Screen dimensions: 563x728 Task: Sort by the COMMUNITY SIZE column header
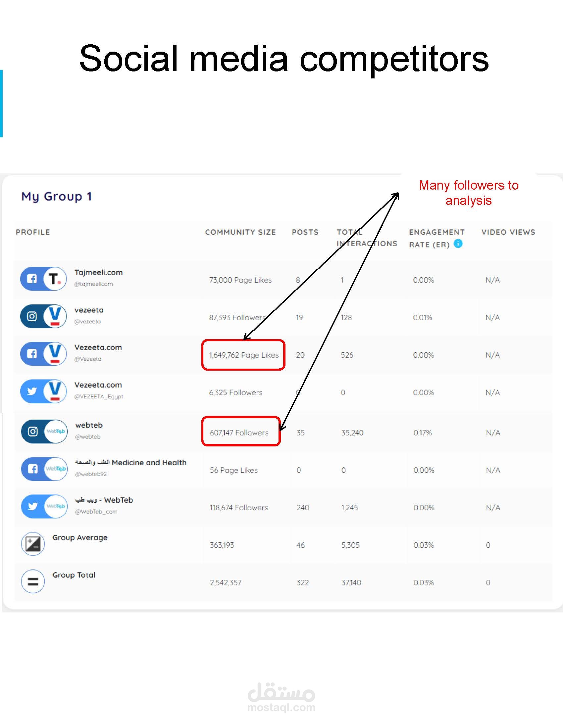240,232
